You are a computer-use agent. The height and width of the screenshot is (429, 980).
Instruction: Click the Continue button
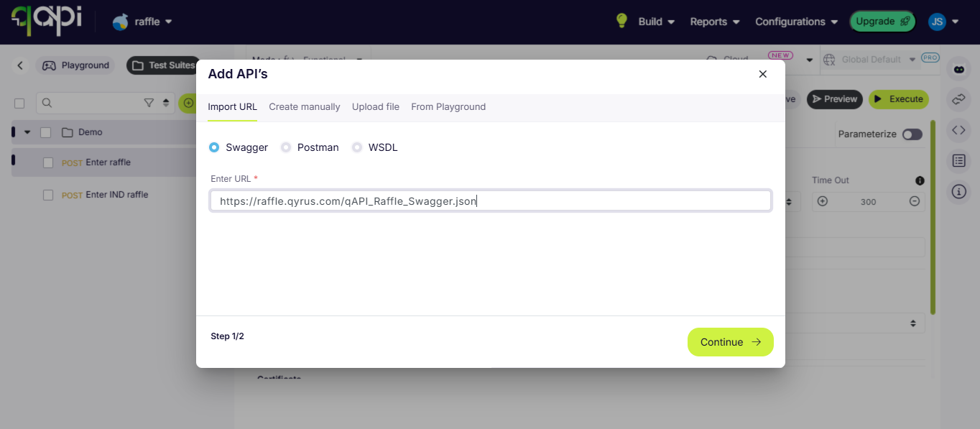730,342
